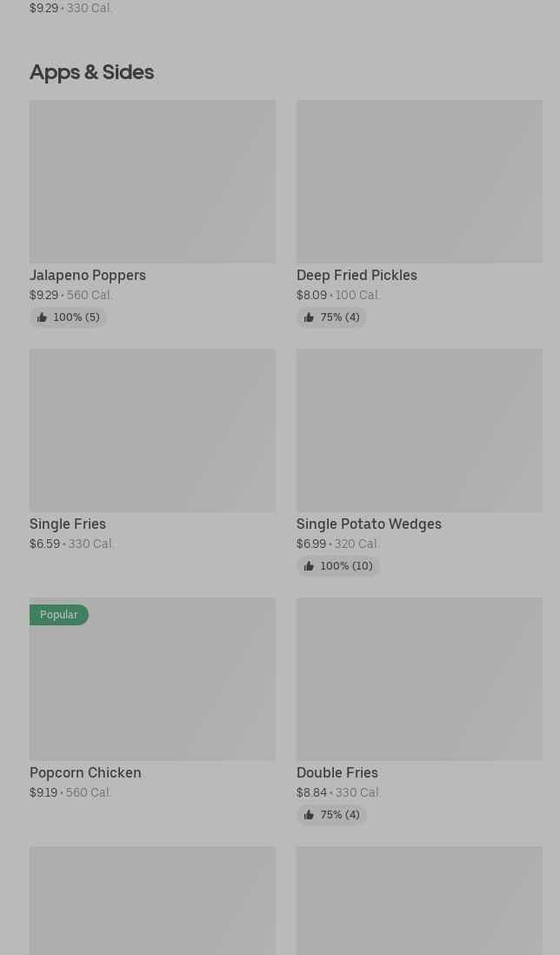Click the Double Fries image
The image size is (560, 955).
tap(419, 678)
